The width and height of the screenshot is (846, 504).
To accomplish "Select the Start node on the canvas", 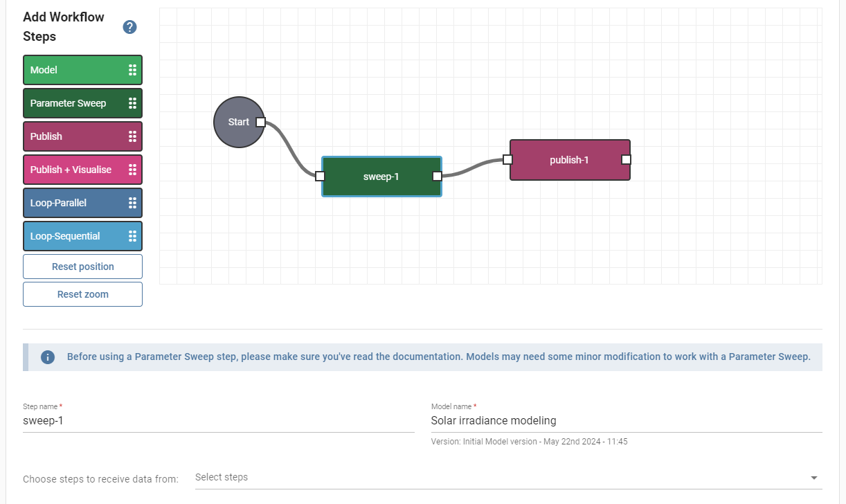I will pyautogui.click(x=237, y=122).
